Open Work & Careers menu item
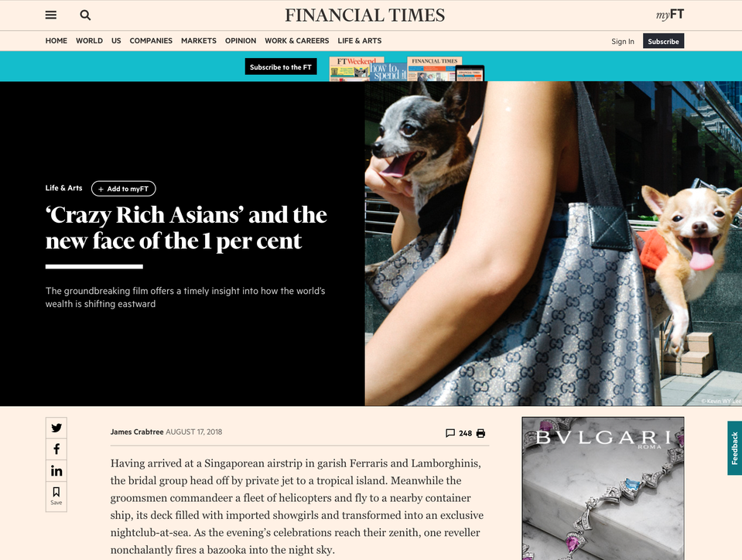The height and width of the screenshot is (560, 742). click(x=296, y=41)
